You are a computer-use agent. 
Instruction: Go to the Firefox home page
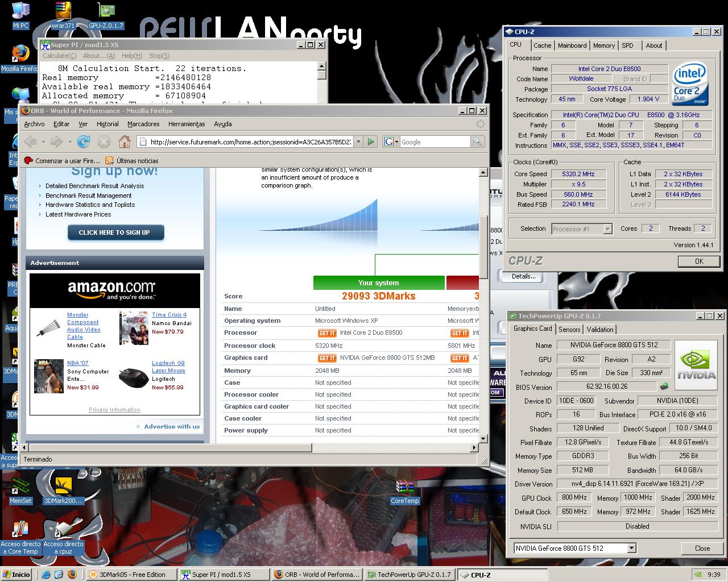tap(124, 142)
